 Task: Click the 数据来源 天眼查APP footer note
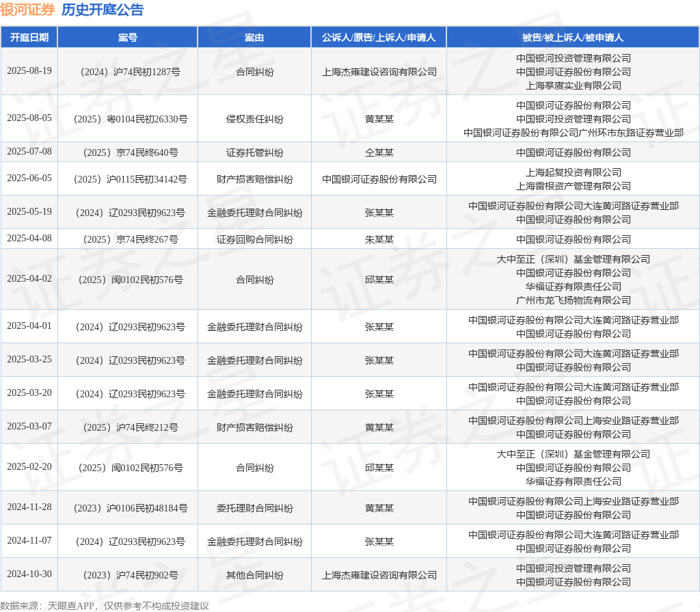(105, 606)
